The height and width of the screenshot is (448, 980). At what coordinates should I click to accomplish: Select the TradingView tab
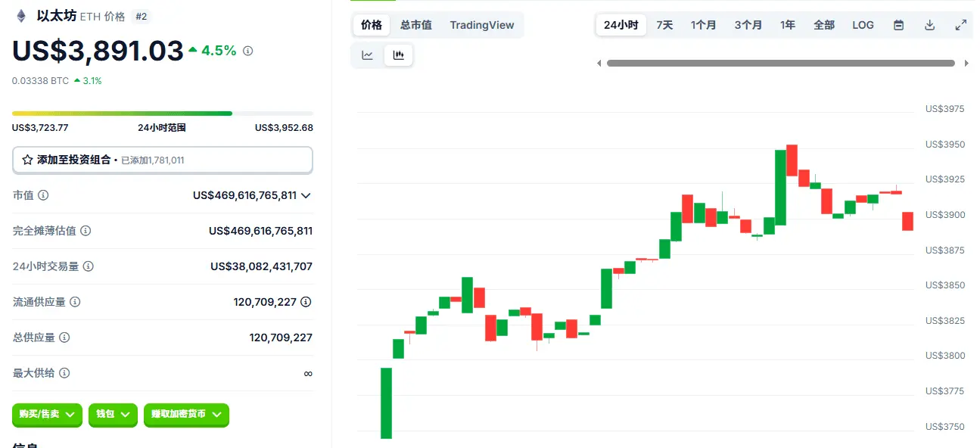point(482,25)
